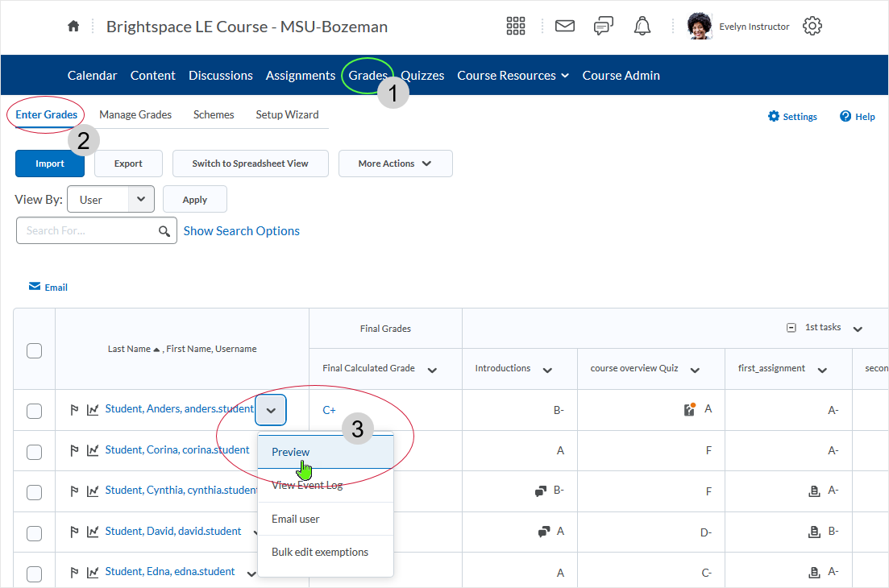The height and width of the screenshot is (588, 889).
Task: Open progress chart icon for David
Action: pyautogui.click(x=93, y=532)
